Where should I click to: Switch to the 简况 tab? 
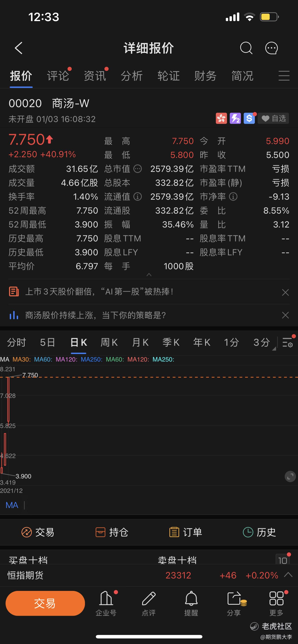[x=242, y=76]
